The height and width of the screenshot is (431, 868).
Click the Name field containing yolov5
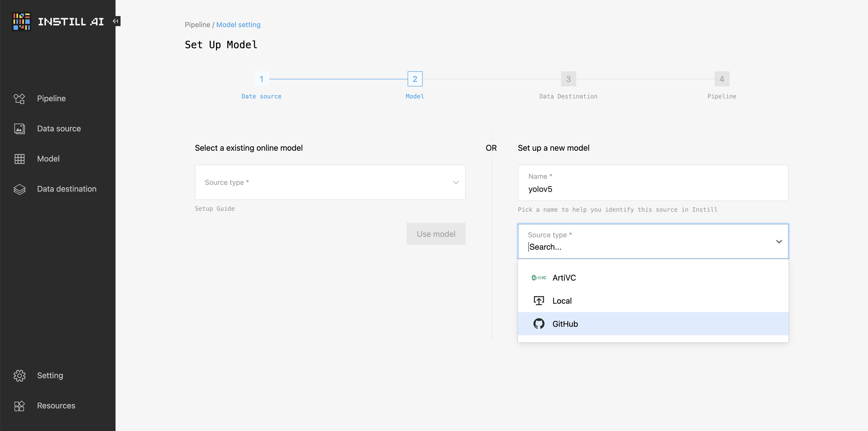pos(653,189)
